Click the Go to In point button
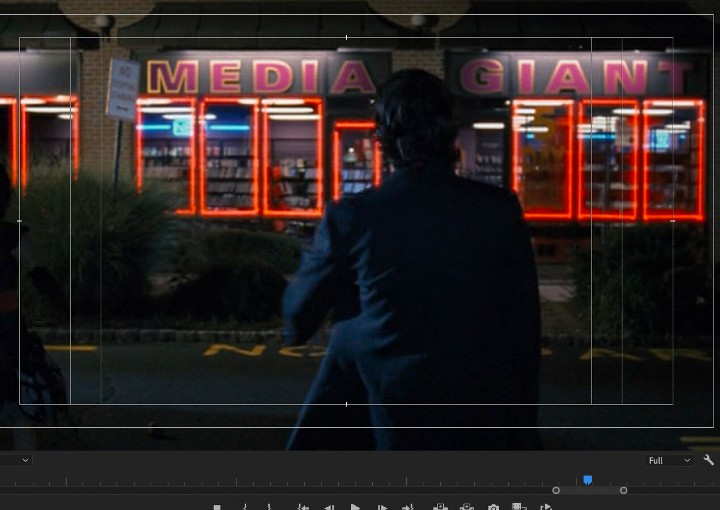This screenshot has width=720, height=510. 303,507
